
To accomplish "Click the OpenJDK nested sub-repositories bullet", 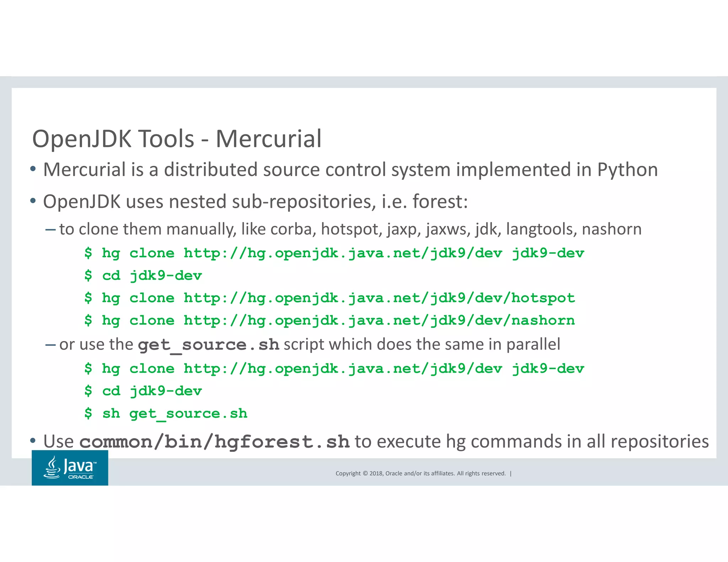I will [255, 202].
